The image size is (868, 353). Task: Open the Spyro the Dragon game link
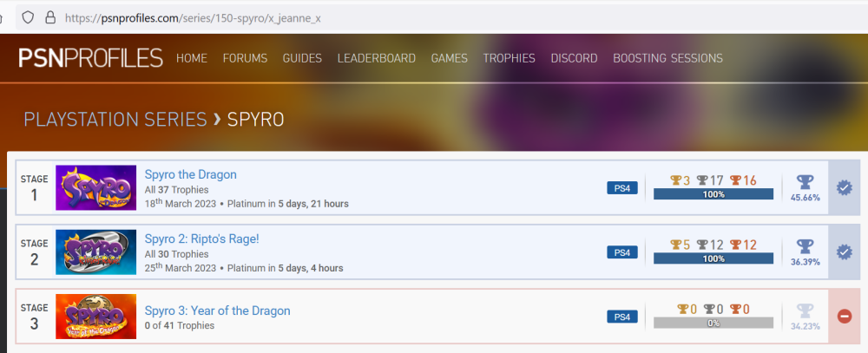tap(190, 174)
